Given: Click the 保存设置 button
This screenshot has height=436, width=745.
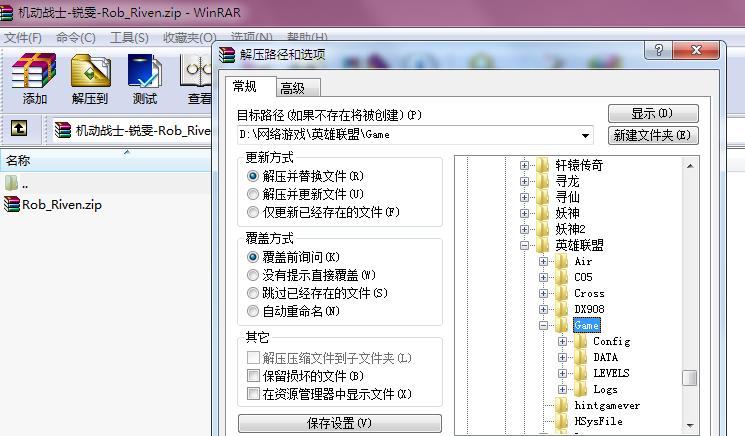Looking at the screenshot, I should tap(339, 424).
